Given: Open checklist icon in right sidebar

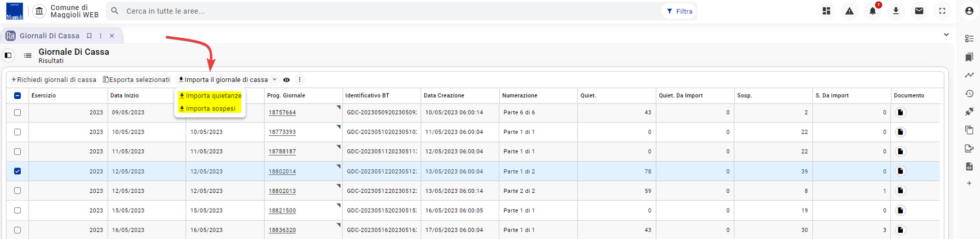Looking at the screenshot, I should pos(969,39).
